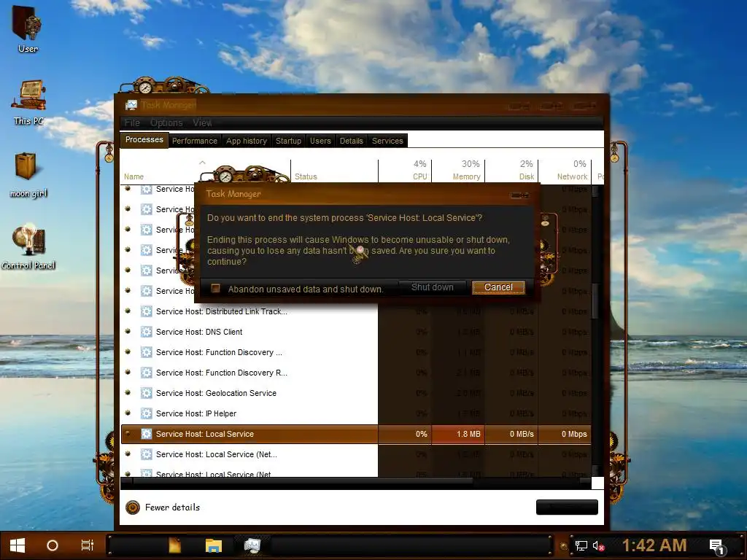Open the Options menu
The width and height of the screenshot is (747, 560).
166,122
